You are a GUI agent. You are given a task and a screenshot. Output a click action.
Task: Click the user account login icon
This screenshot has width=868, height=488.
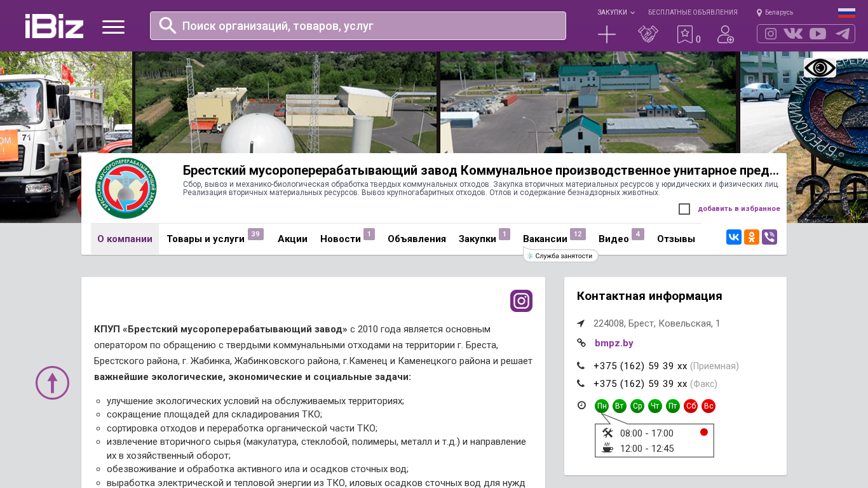coord(725,34)
